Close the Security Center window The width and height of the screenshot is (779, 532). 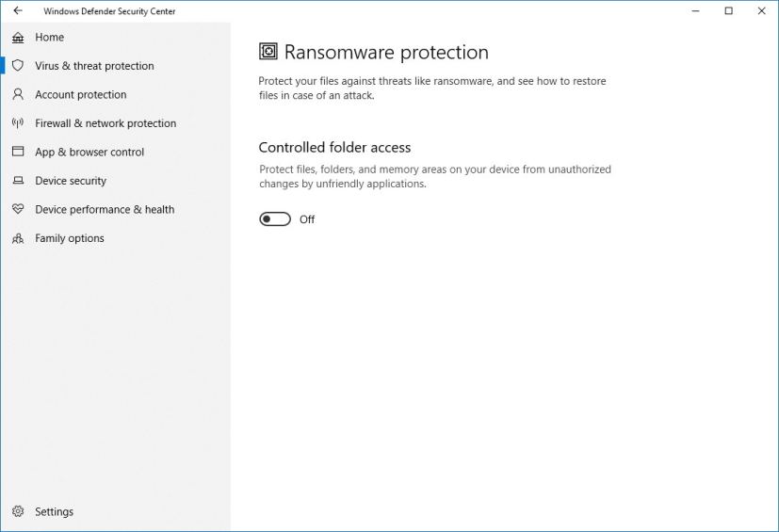pyautogui.click(x=761, y=11)
